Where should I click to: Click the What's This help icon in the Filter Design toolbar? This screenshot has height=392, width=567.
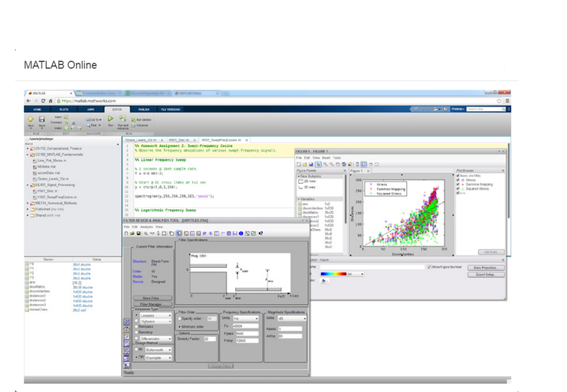pyautogui.click(x=261, y=234)
